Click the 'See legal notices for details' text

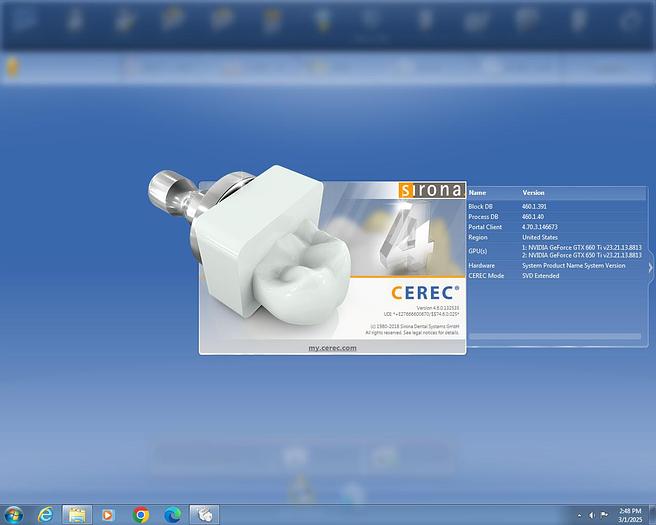point(431,333)
